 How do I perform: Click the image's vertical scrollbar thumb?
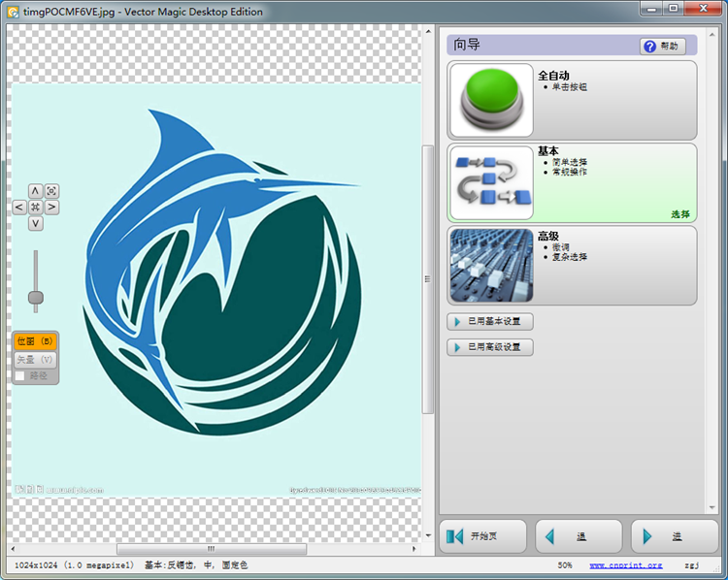point(428,279)
